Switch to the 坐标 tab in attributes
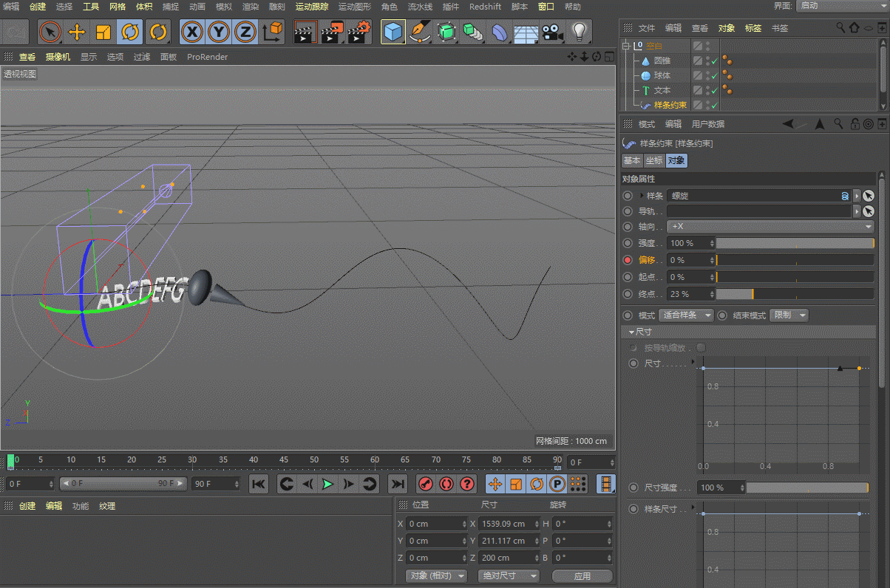Image resolution: width=890 pixels, height=588 pixels. tap(653, 160)
